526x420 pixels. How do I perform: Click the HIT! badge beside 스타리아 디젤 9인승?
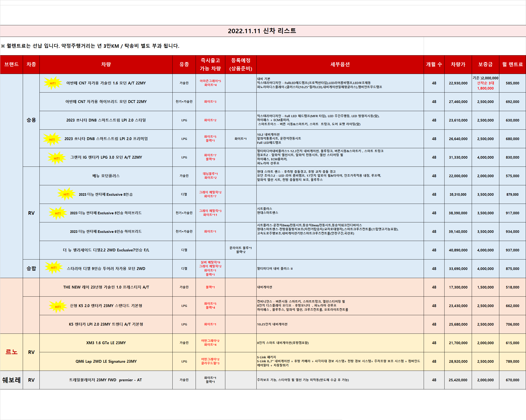click(54, 268)
